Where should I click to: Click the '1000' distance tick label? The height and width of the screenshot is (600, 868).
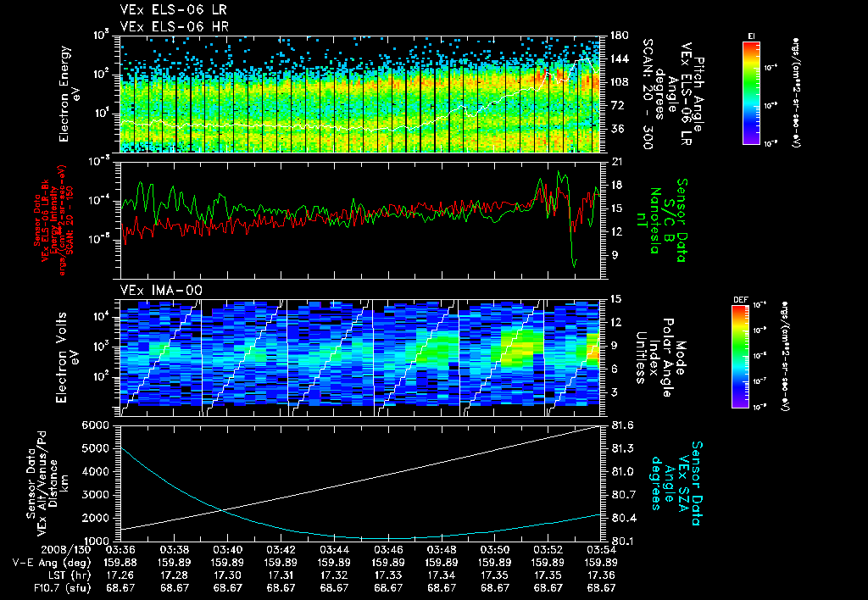[x=95, y=542]
